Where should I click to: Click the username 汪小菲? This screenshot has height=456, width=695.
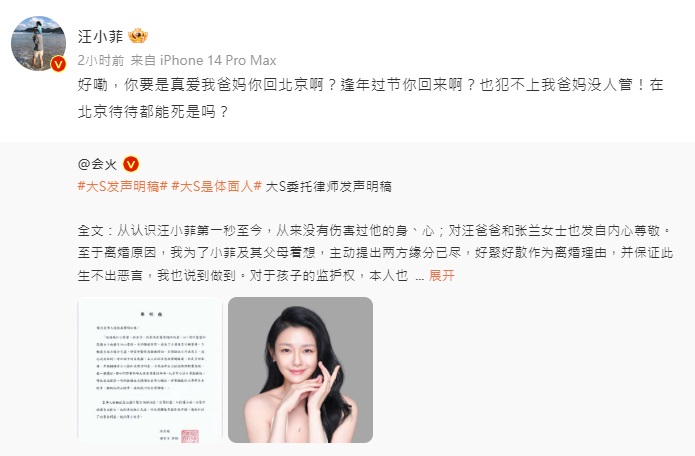click(x=100, y=36)
